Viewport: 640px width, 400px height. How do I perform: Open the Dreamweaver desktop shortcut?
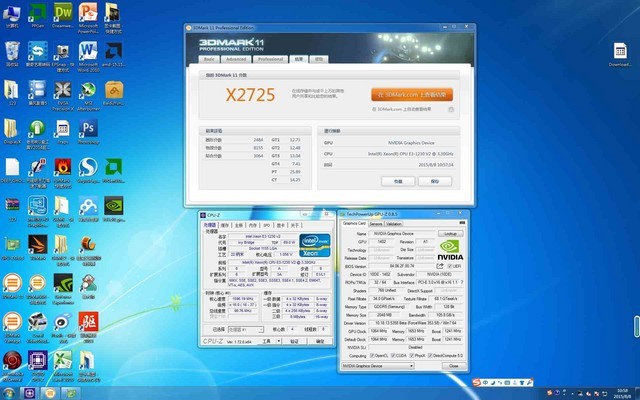click(63, 16)
